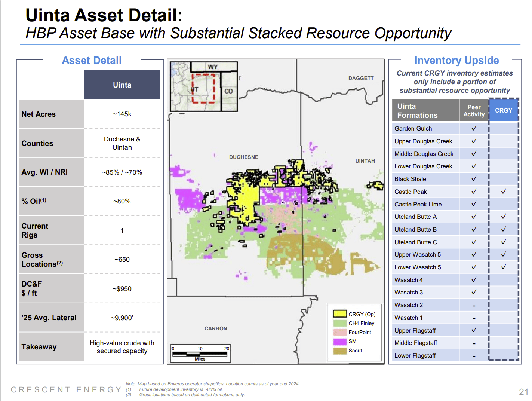Check the CRGY mark for Castle Peak
Viewport: 532px width, 401px height.
504,192
